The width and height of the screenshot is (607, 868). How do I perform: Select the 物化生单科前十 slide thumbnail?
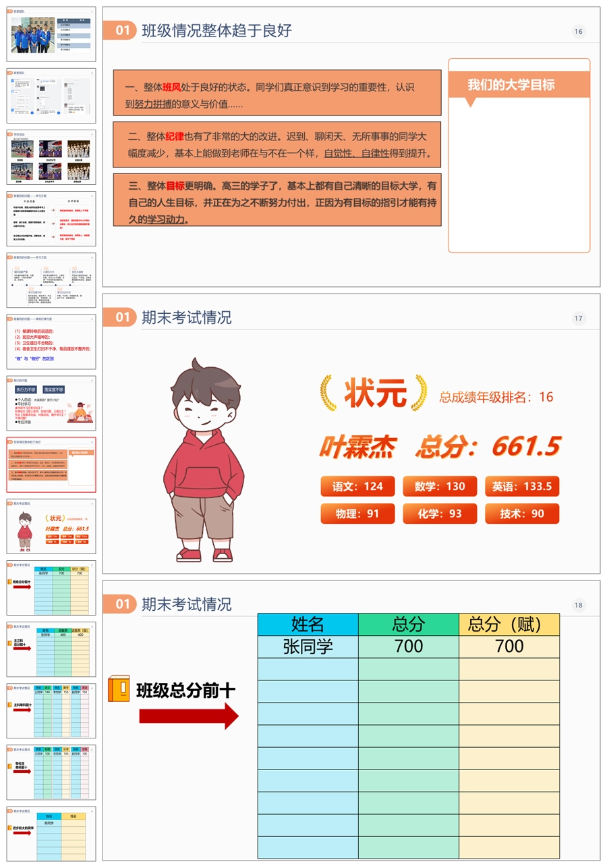click(x=51, y=773)
